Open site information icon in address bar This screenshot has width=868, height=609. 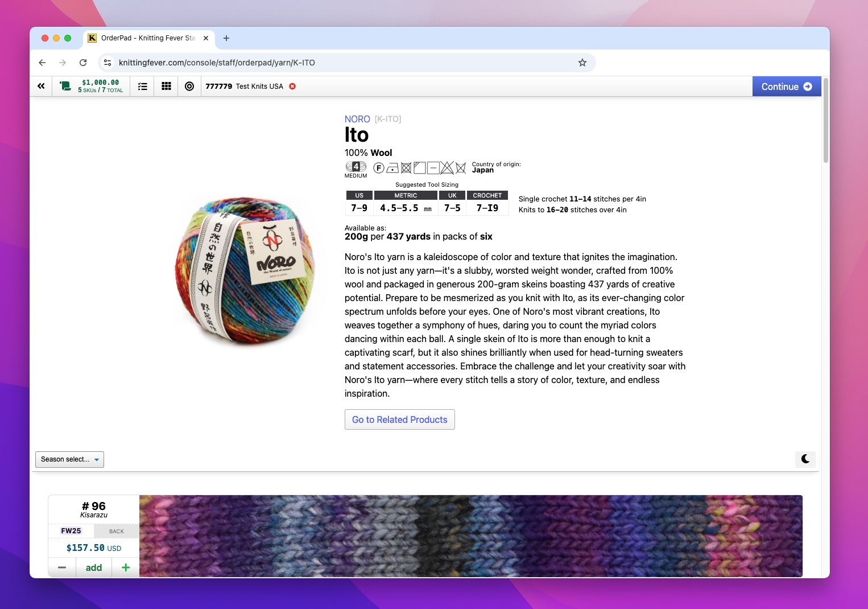(108, 63)
